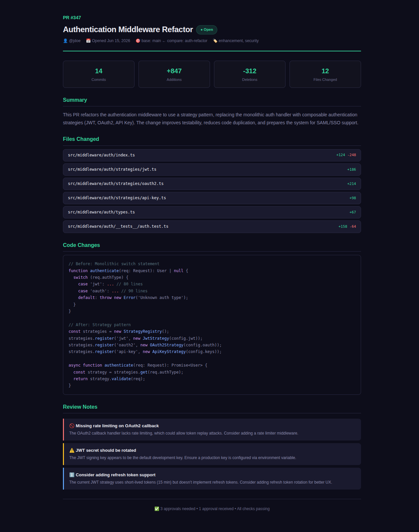Open the Missing rate limiting on OAuth2 callback note

tap(212, 430)
